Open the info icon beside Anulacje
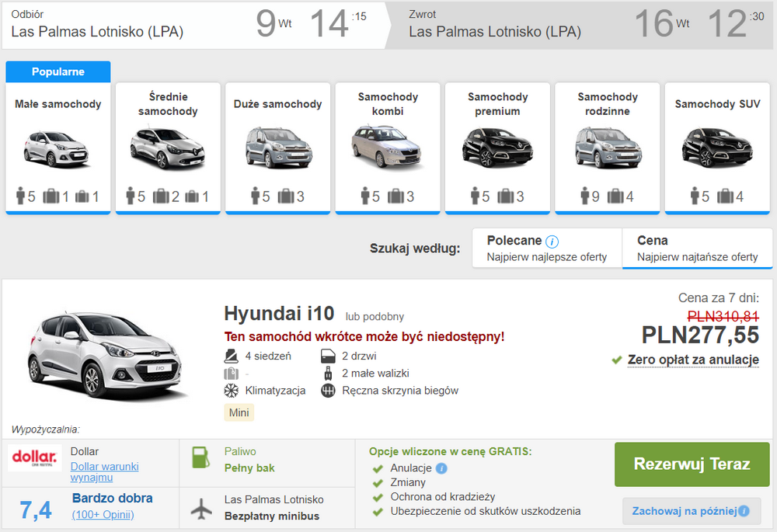 [441, 468]
